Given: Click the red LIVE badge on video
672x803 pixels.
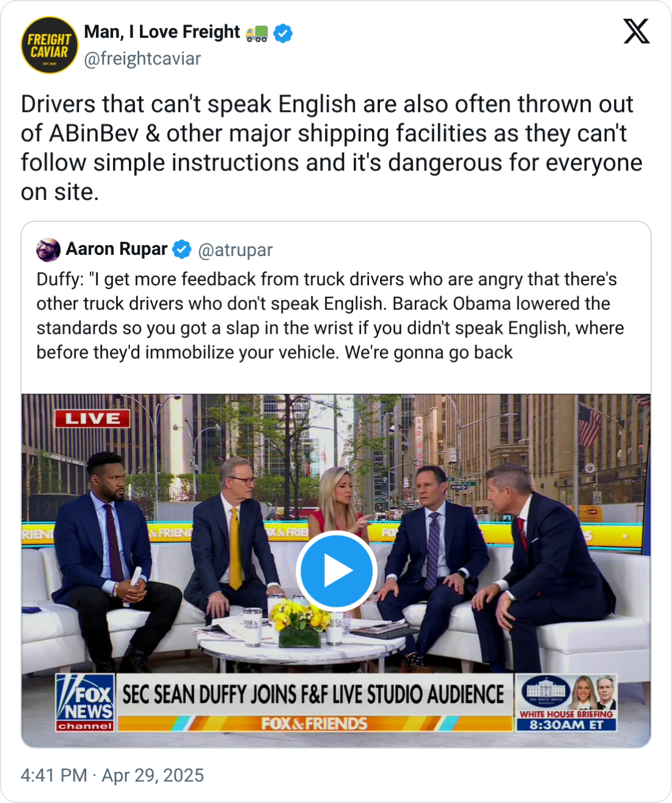Looking at the screenshot, I should coord(92,419).
